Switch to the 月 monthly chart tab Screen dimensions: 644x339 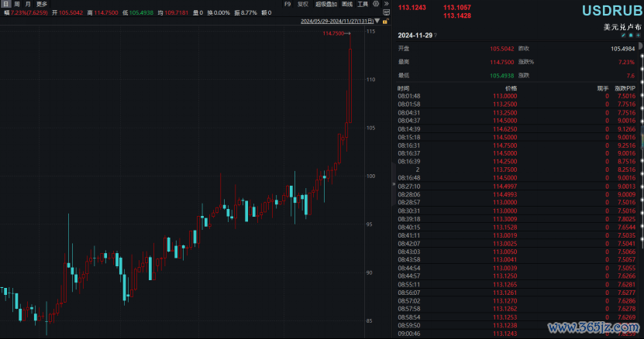coord(27,4)
